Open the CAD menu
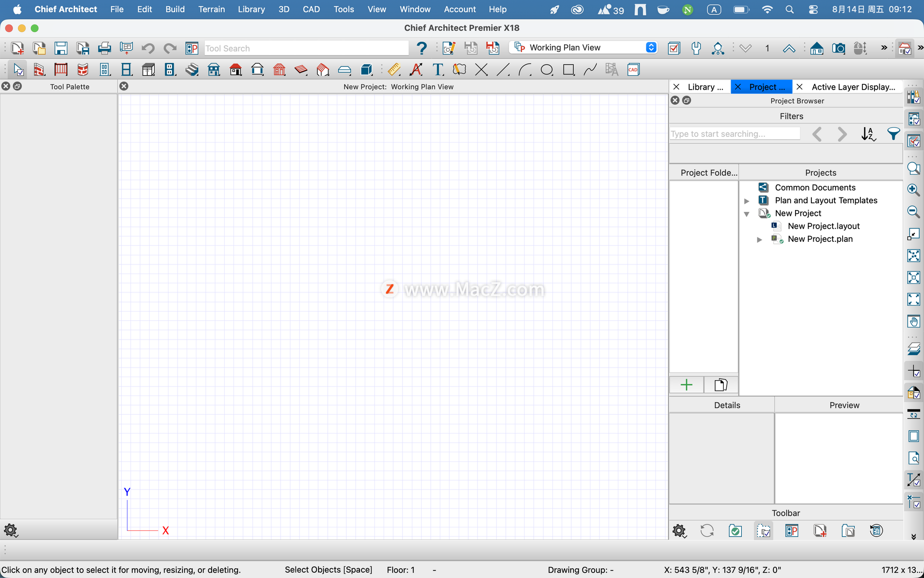The height and width of the screenshot is (578, 924). point(311,9)
